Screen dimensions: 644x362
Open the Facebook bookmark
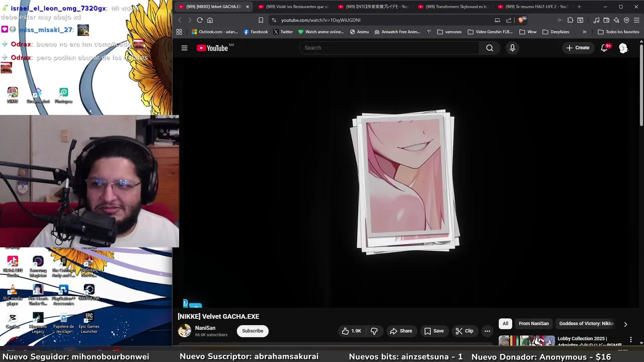256,32
